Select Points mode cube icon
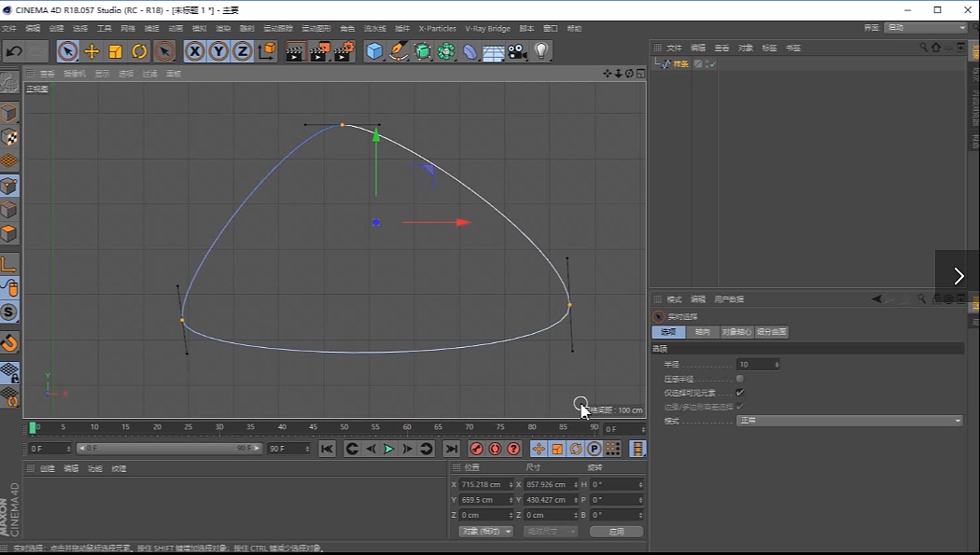 9,186
